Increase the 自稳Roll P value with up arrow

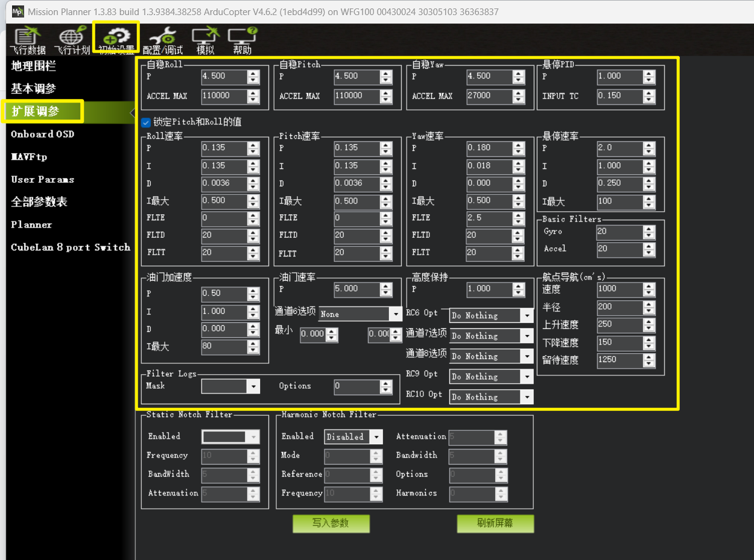click(x=253, y=73)
